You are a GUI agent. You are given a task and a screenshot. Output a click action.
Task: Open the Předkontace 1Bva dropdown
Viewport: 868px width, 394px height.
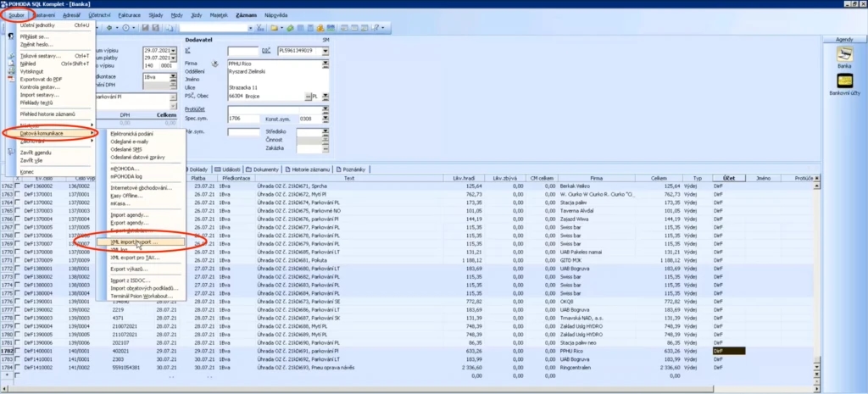pos(173,77)
